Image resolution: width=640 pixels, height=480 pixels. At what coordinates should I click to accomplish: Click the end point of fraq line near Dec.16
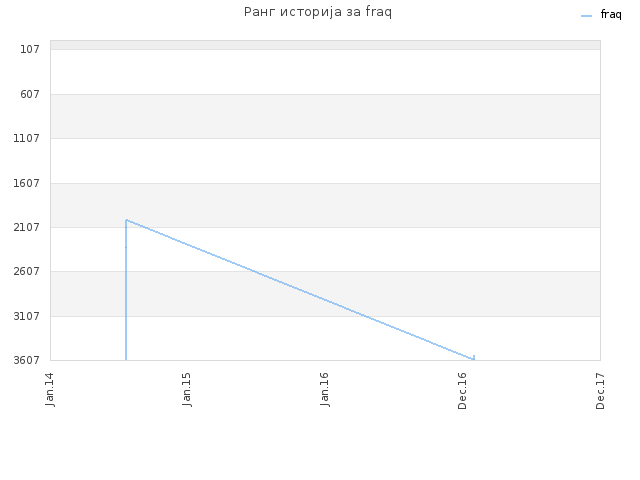pyautogui.click(x=474, y=358)
